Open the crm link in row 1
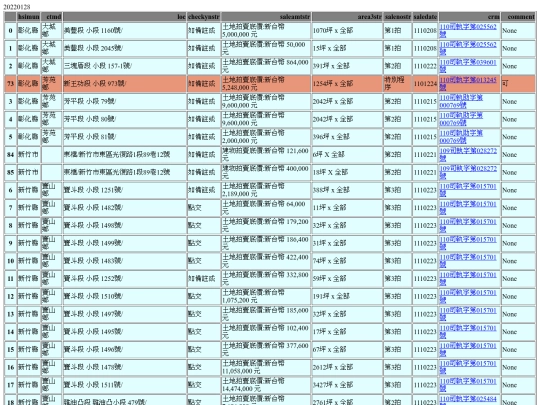 (x=468, y=48)
